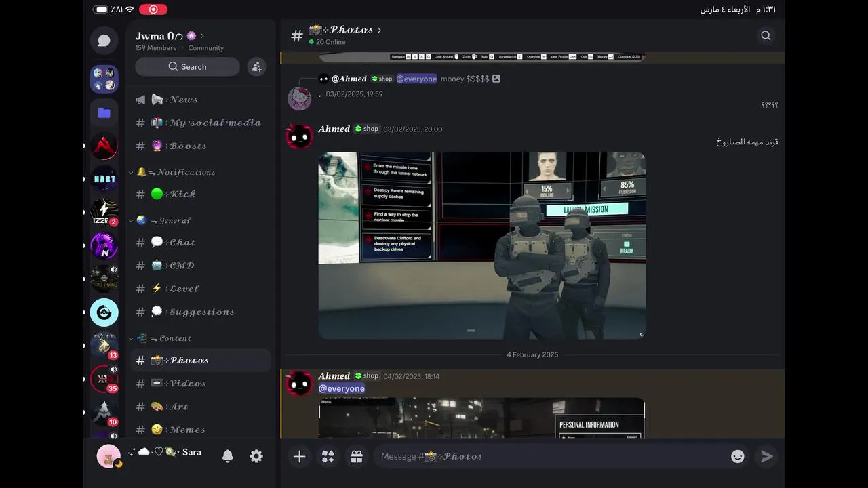Click Sara's user avatar
This screenshot has width=868, height=488.
tap(108, 456)
